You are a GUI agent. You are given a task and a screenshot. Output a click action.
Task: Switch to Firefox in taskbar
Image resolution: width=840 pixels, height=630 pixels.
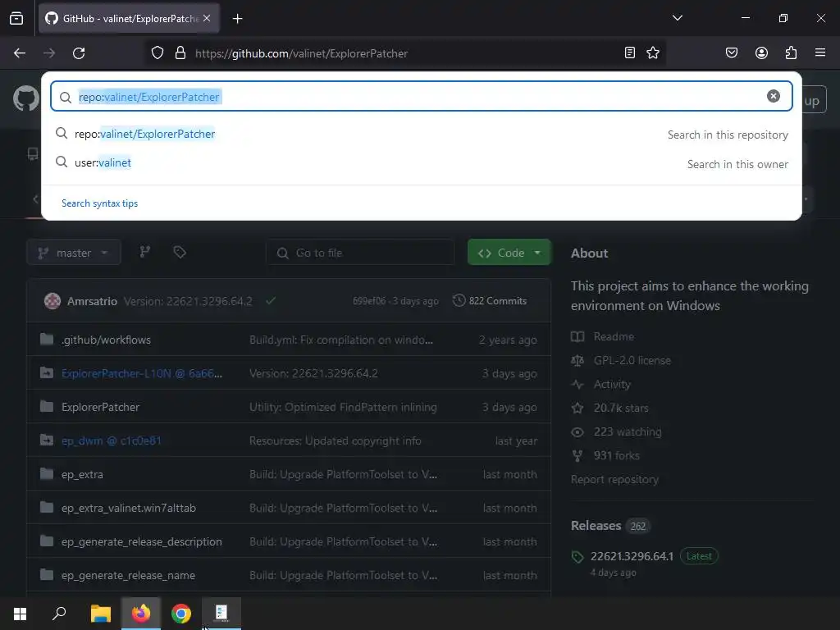(141, 614)
